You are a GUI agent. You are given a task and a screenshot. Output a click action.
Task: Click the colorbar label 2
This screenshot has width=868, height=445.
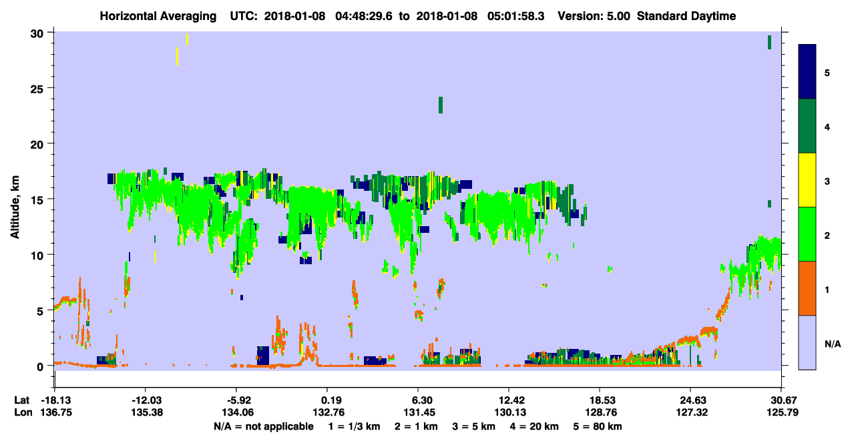827,236
